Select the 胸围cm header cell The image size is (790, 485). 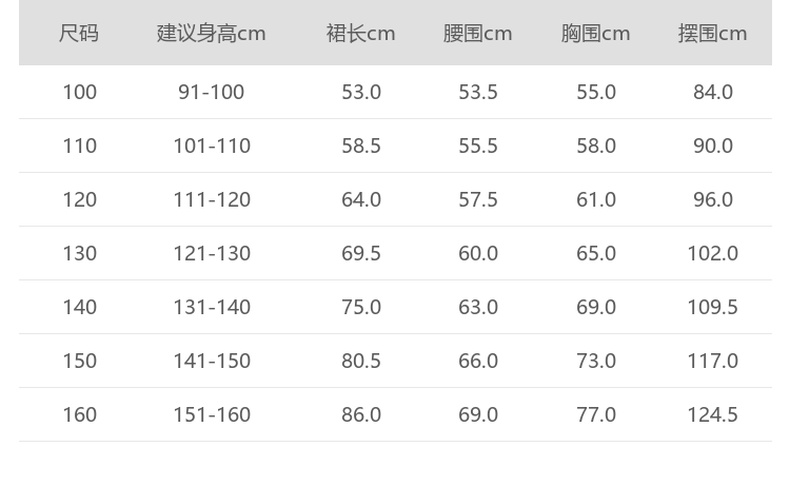(595, 33)
